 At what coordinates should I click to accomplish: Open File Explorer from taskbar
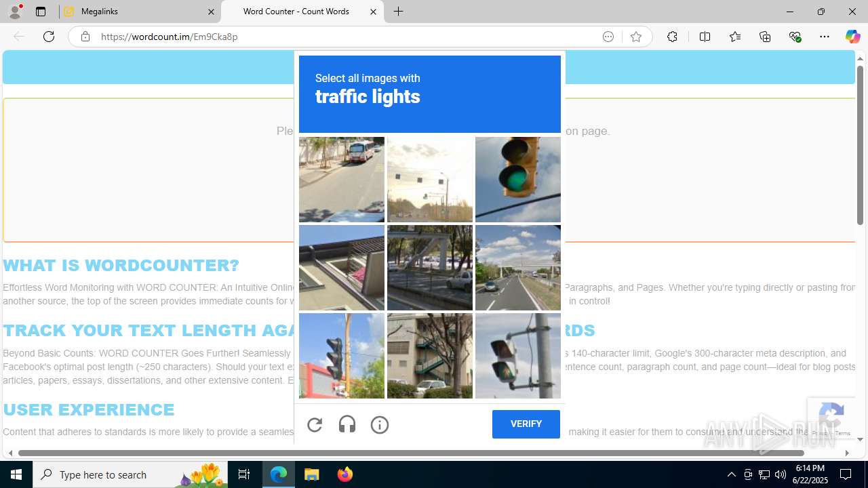click(x=311, y=474)
